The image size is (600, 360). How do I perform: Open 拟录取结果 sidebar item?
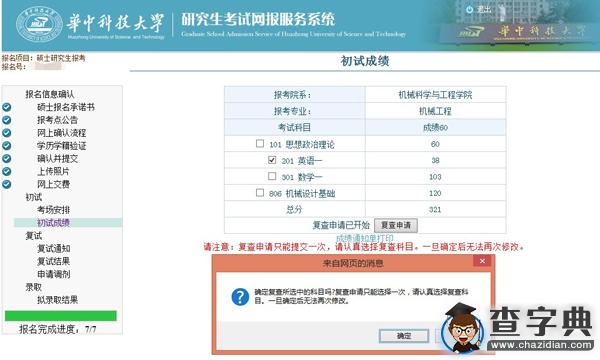tap(57, 300)
